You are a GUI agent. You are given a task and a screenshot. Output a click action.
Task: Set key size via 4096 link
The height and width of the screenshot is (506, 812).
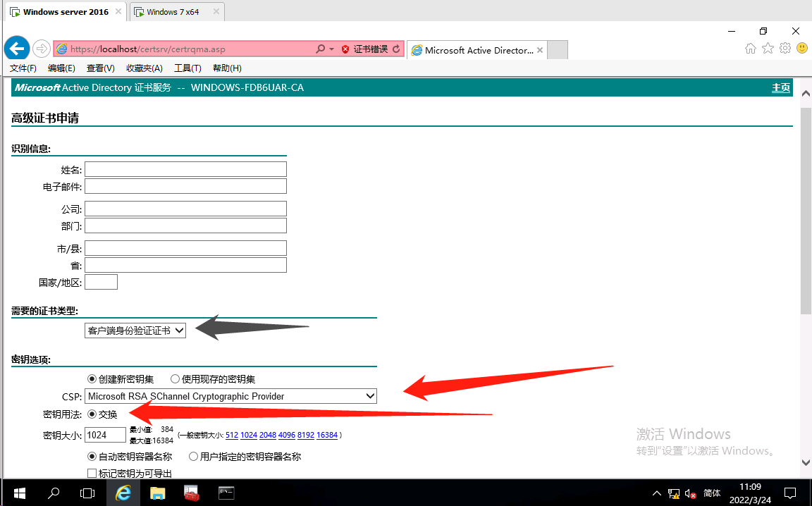[x=287, y=435]
